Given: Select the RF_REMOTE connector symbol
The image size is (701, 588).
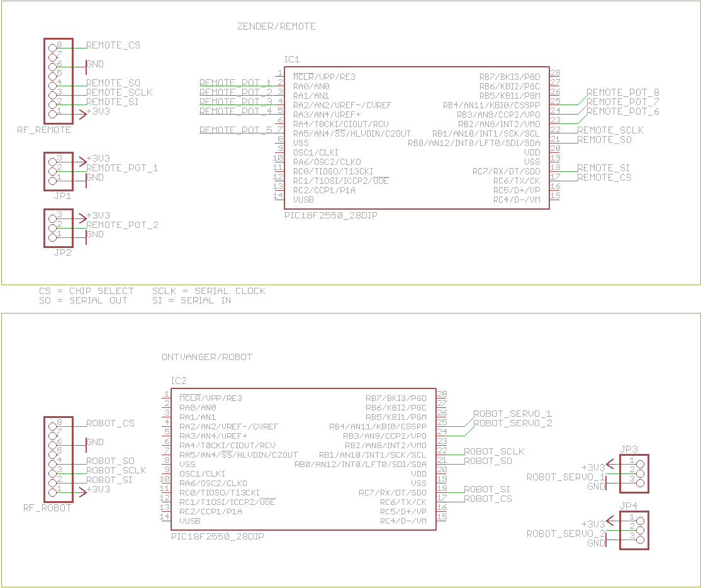Looking at the screenshot, I should (59, 81).
